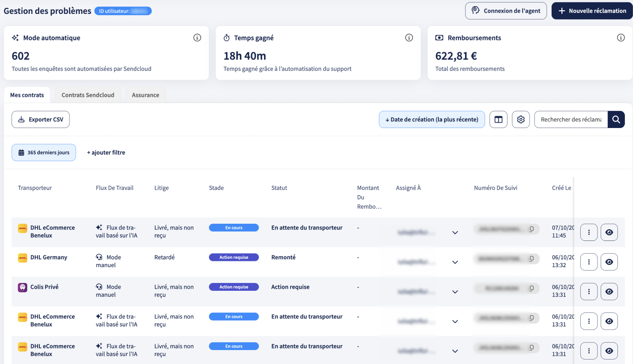Open three-dot menu for 07/10 11:45 row
633x364 pixels.
pos(589,232)
